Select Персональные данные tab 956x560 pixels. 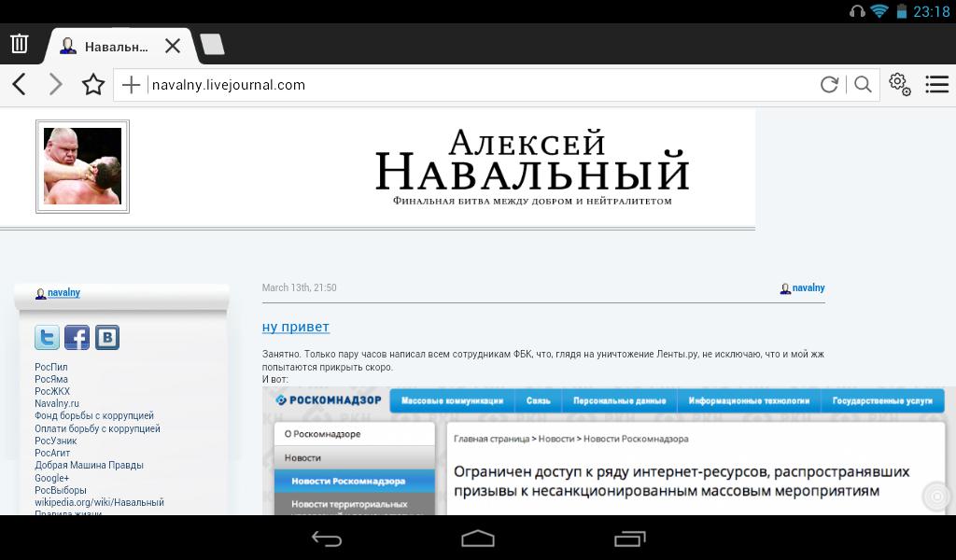pos(620,401)
